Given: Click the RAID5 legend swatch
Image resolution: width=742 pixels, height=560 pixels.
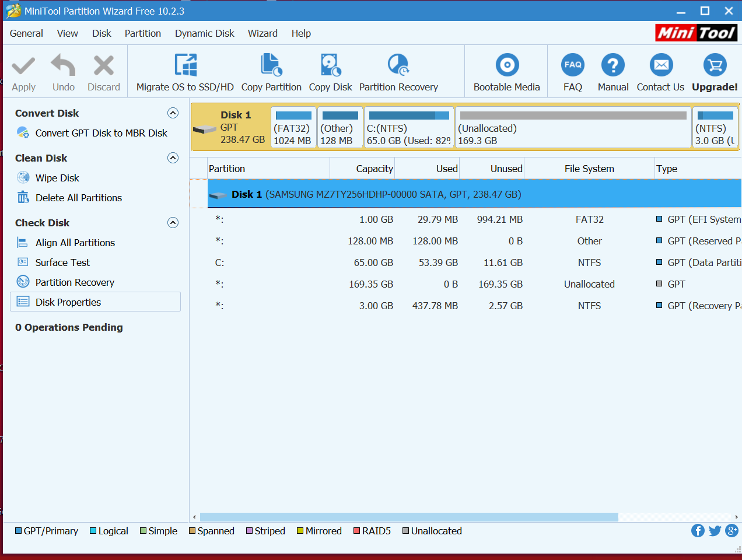Looking at the screenshot, I should tap(357, 531).
